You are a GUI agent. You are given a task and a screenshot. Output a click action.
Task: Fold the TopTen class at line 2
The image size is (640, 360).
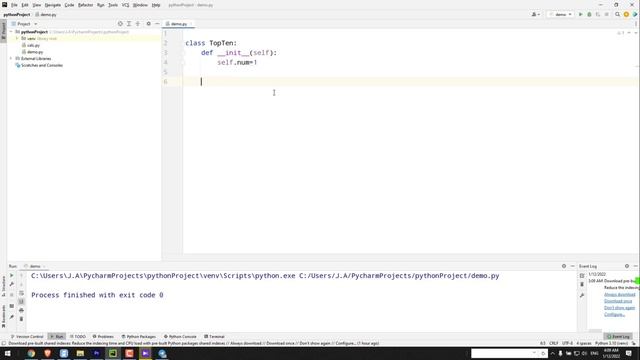183,43
